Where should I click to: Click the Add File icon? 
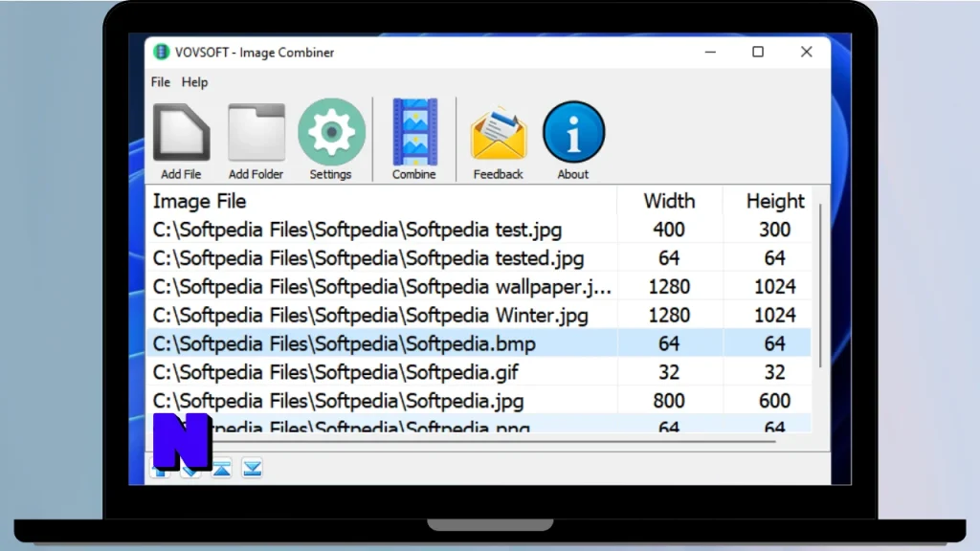181,132
